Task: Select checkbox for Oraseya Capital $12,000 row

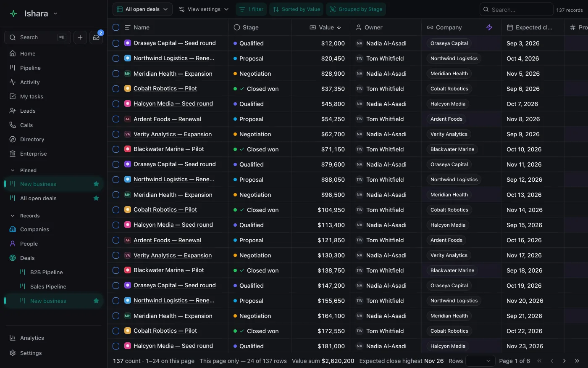Action: [x=116, y=43]
